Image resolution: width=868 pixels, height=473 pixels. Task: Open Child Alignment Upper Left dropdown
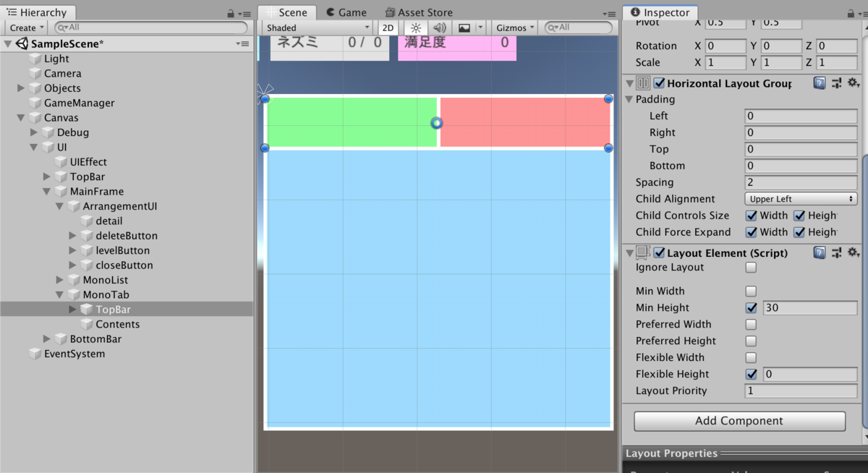tap(801, 199)
